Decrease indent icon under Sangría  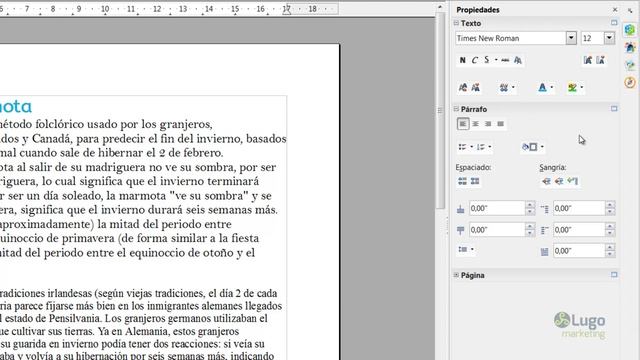click(x=559, y=181)
